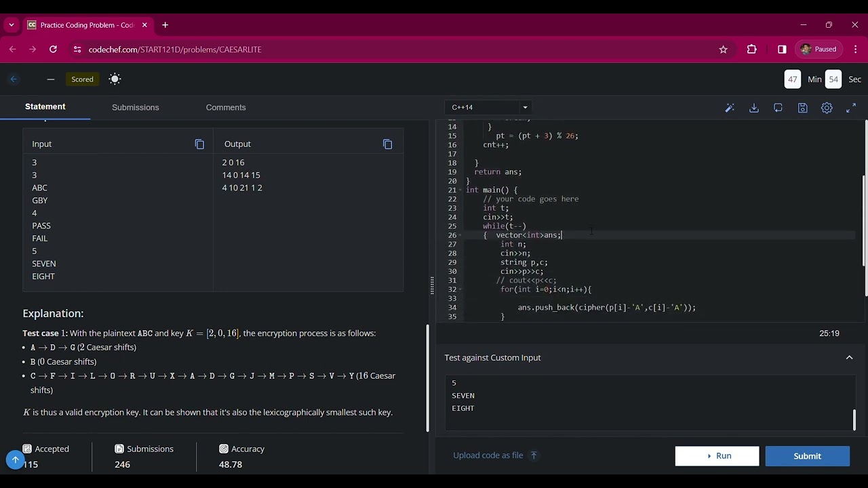Close the Practice Coding Problem tab
Screen dimensions: 868x488
tap(144, 25)
